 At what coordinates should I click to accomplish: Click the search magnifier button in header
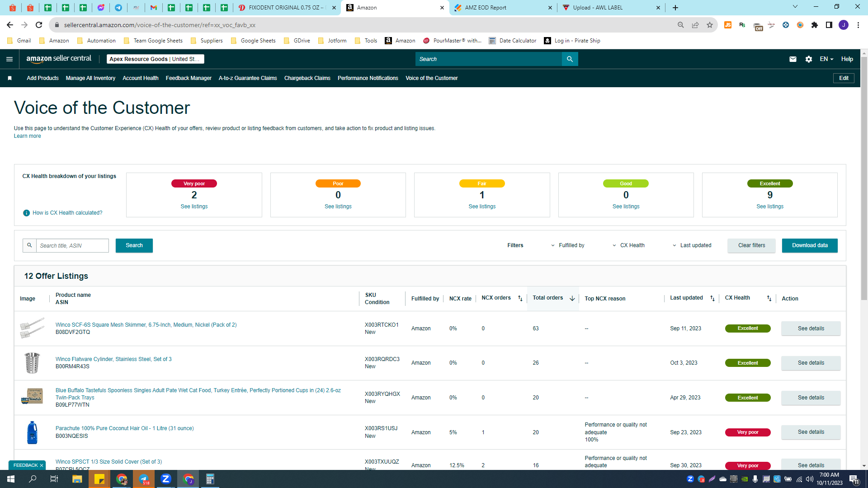[570, 59]
